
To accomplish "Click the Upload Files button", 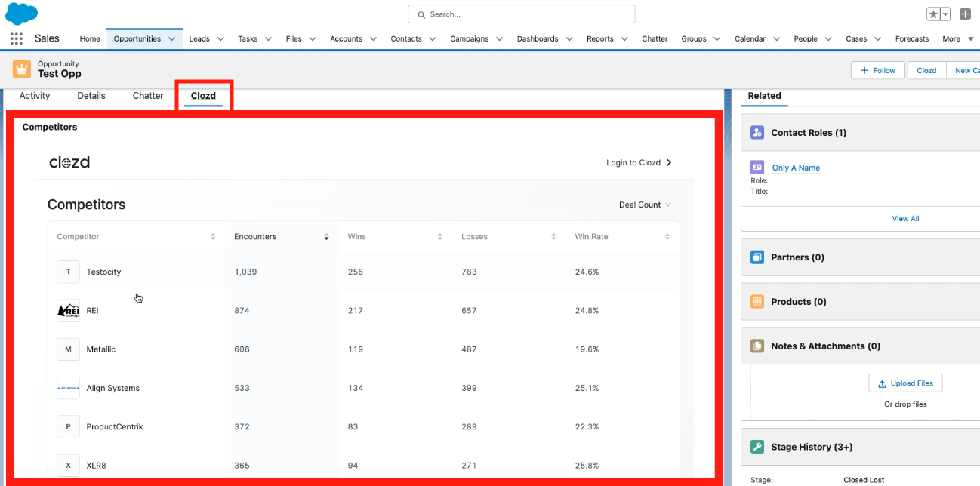I will (x=905, y=383).
